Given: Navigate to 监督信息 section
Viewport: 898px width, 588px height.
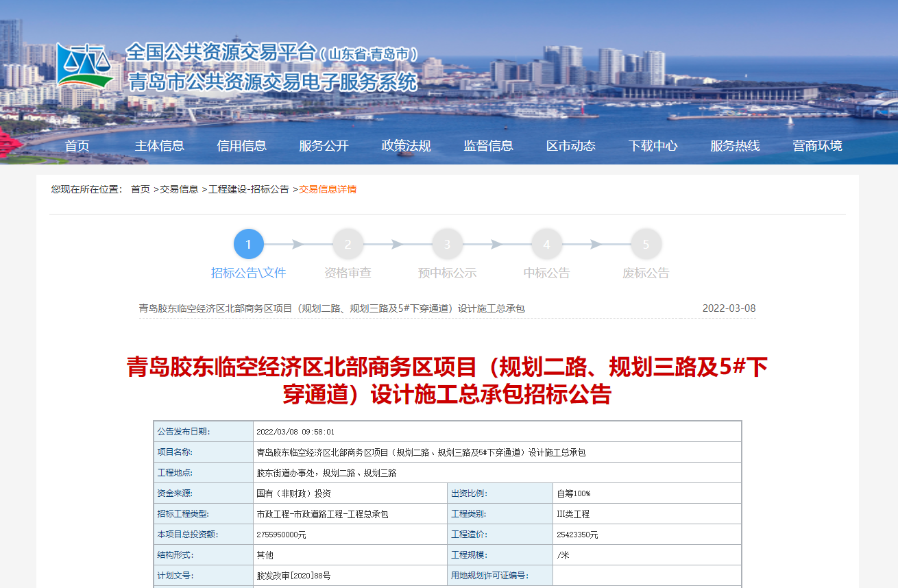Looking at the screenshot, I should coord(489,146).
